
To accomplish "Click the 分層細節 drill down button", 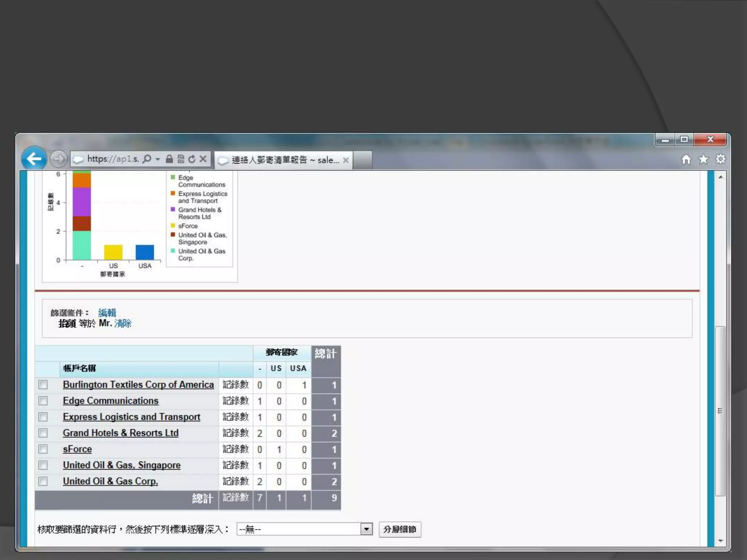I will [x=400, y=529].
